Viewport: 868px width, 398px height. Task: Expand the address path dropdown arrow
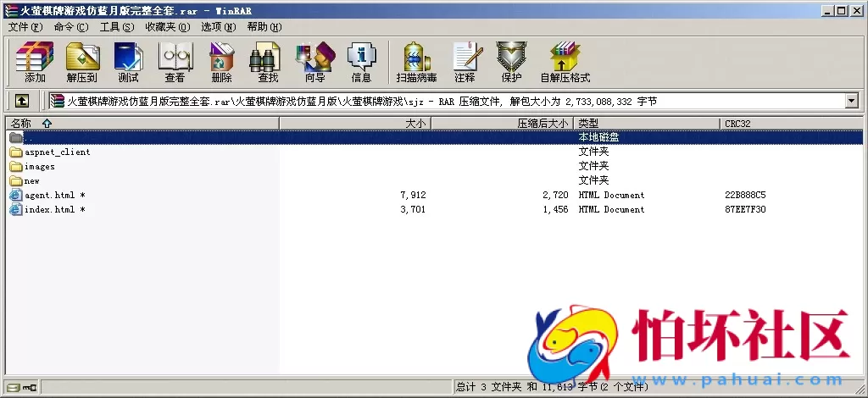coord(851,101)
